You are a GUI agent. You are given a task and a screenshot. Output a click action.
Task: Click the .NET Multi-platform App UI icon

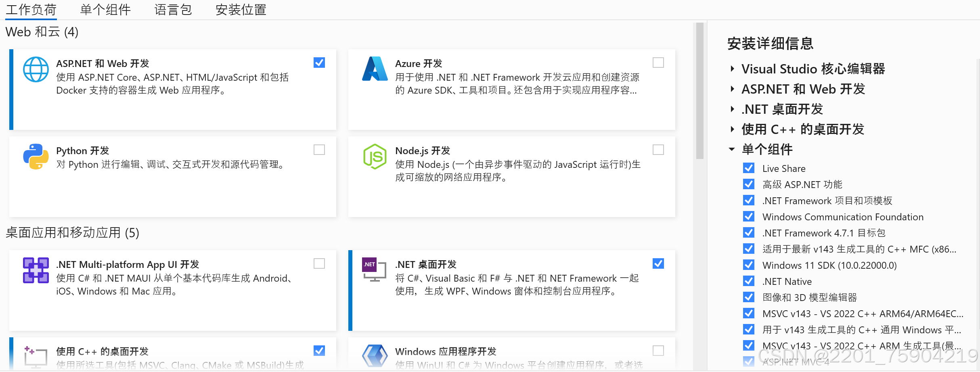36,270
